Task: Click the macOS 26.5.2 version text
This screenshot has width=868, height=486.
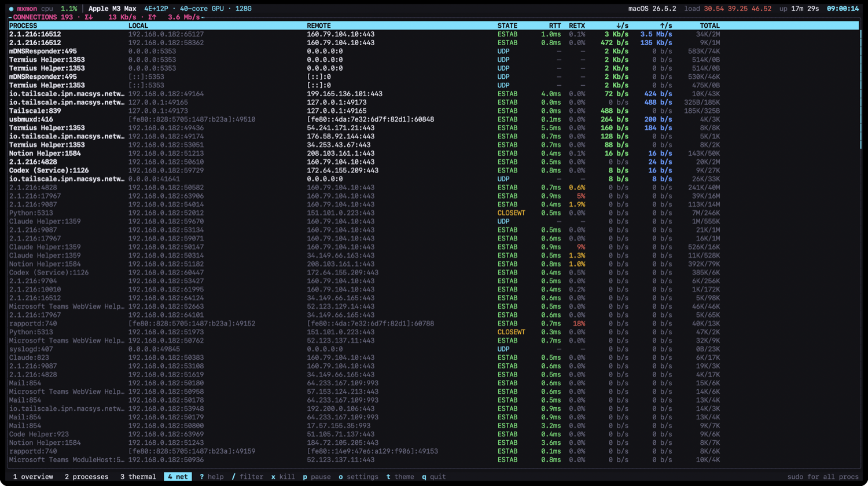Action: (652, 9)
